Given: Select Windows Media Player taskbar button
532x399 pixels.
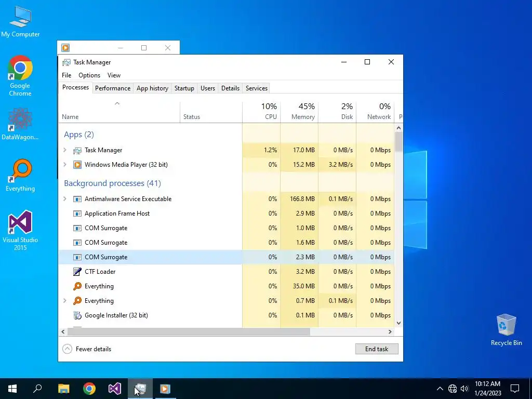Looking at the screenshot, I should (165, 389).
